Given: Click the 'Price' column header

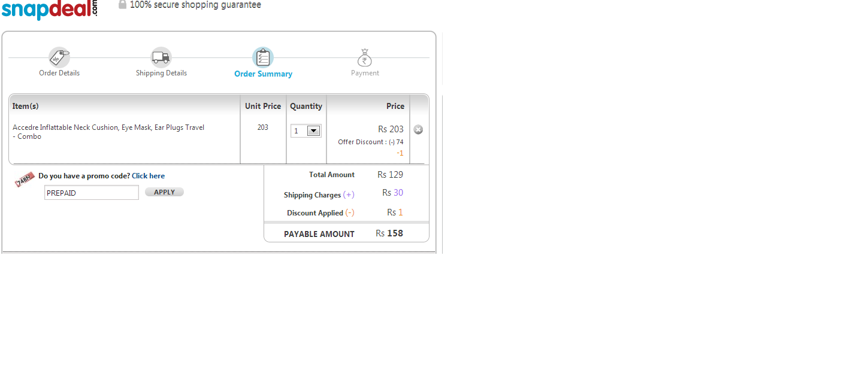Looking at the screenshot, I should point(395,106).
